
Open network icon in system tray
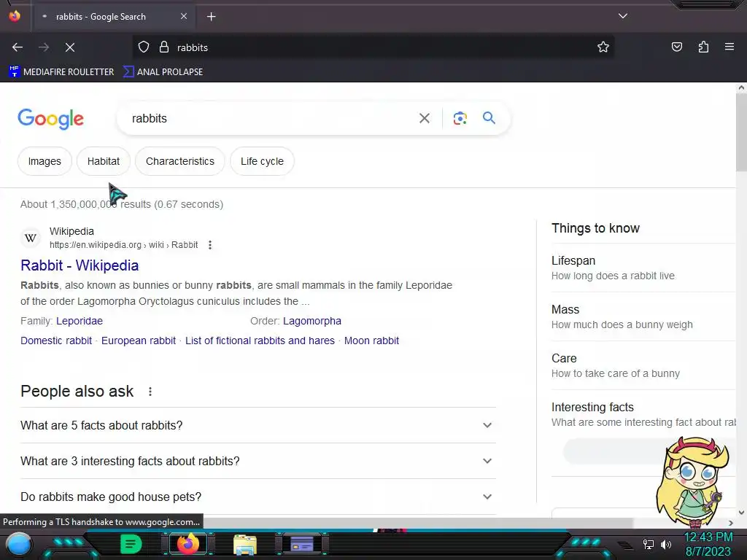(649, 544)
